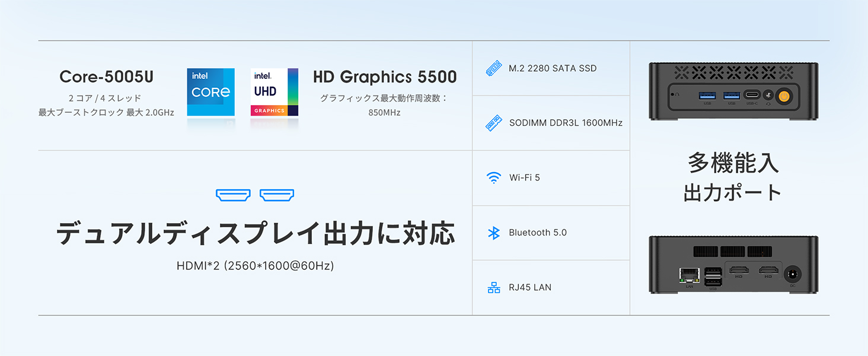868x356 pixels.
Task: Click the front headphone audio jack
Action: pyautogui.click(x=768, y=95)
